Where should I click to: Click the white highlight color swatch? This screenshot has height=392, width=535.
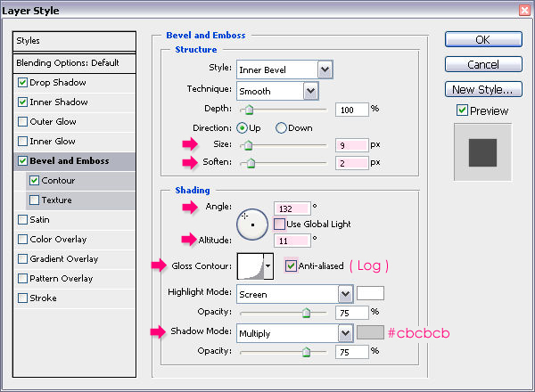(x=369, y=292)
